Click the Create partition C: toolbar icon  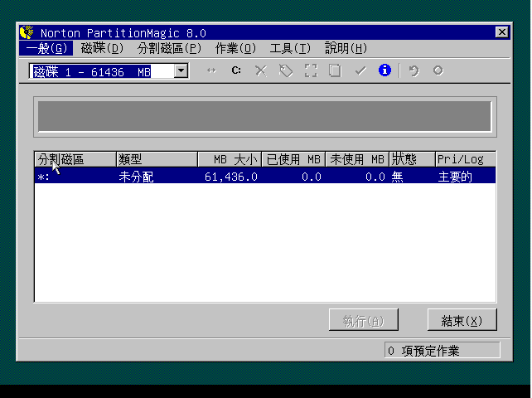point(236,70)
